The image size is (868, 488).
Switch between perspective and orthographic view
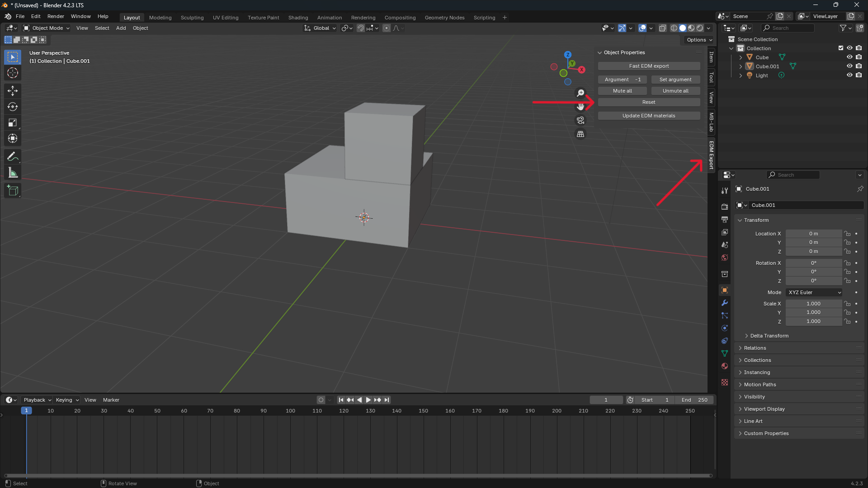pos(580,134)
